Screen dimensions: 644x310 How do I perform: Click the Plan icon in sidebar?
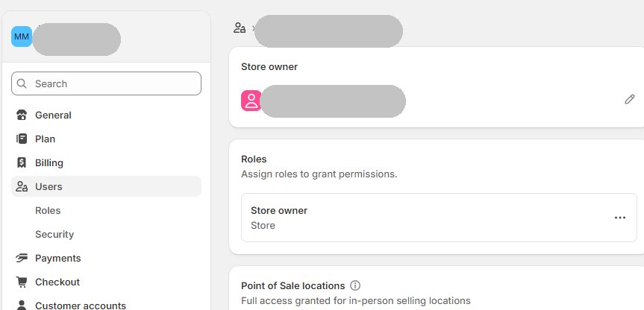[x=22, y=139]
